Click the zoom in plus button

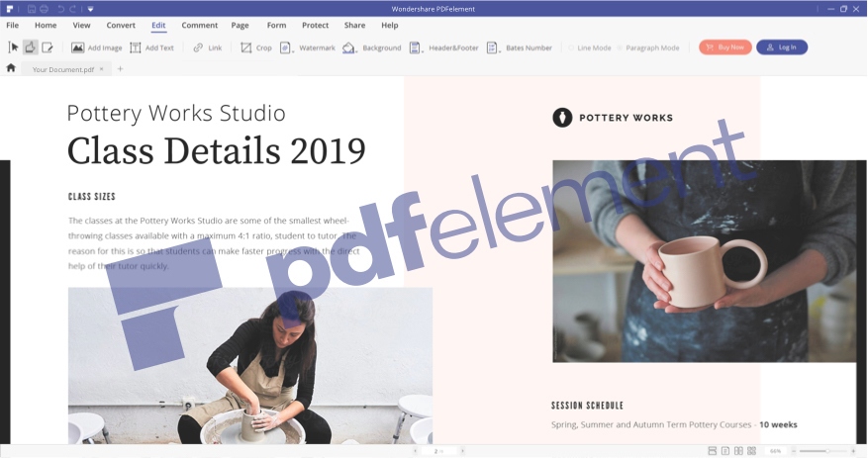point(853,451)
